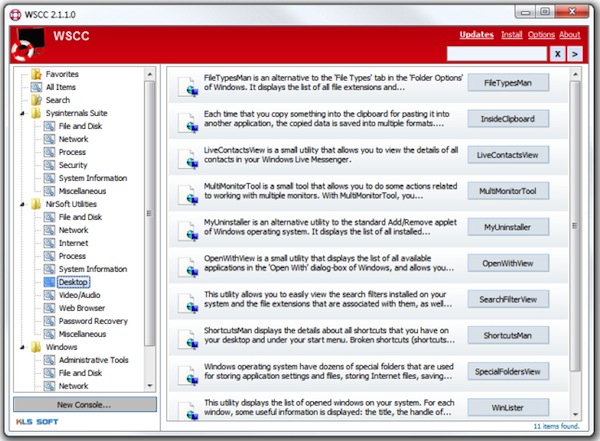Launch MyUninstaller via its button
This screenshot has width=600, height=441.
coord(508,227)
